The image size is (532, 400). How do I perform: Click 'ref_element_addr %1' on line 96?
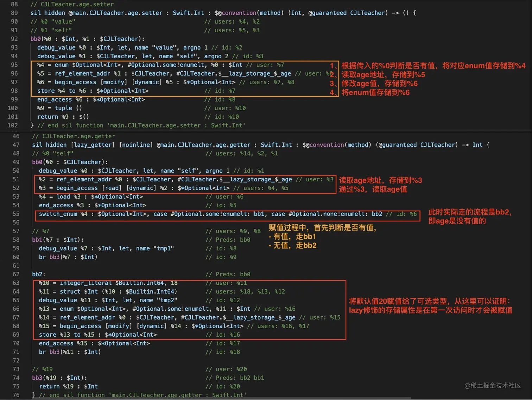pos(88,73)
